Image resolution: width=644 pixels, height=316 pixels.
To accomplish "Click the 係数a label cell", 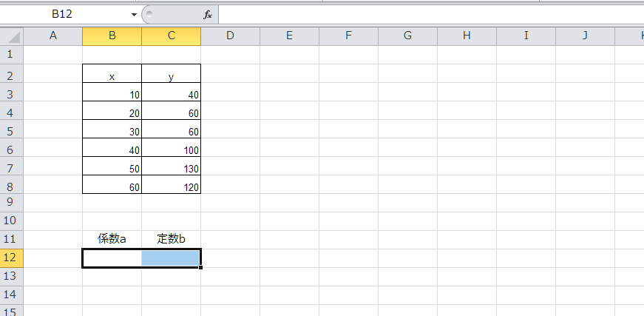I will [112, 240].
